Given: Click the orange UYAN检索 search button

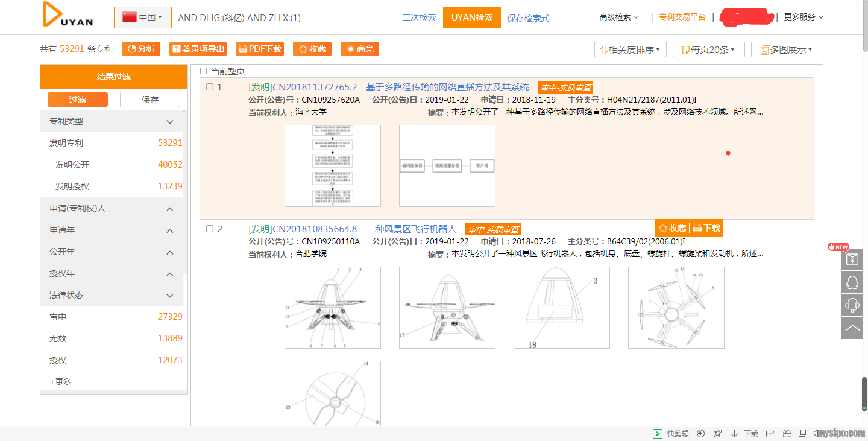Looking at the screenshot, I should 472,17.
